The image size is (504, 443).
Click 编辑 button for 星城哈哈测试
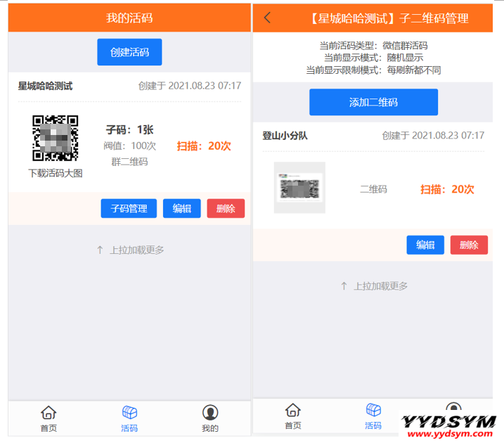[x=182, y=209]
